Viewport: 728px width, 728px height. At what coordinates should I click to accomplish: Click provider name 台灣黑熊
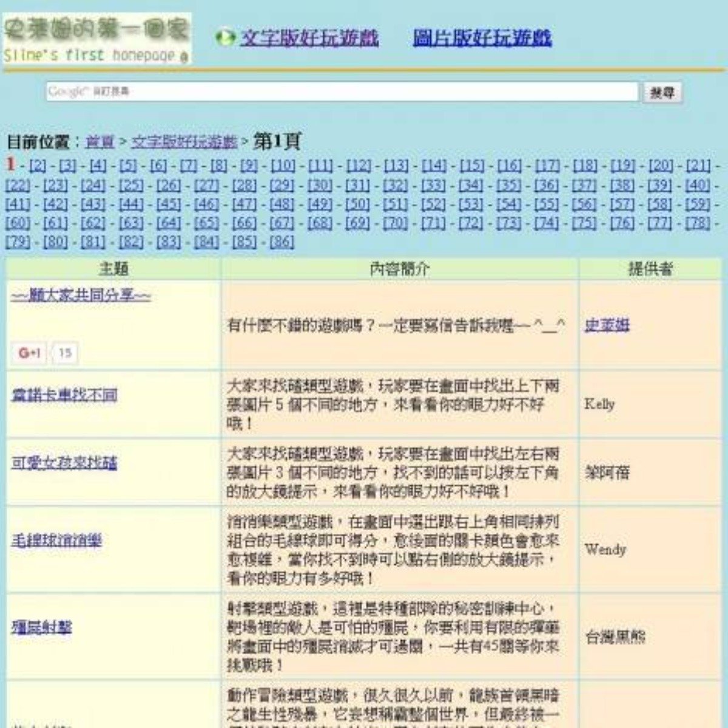point(615,637)
